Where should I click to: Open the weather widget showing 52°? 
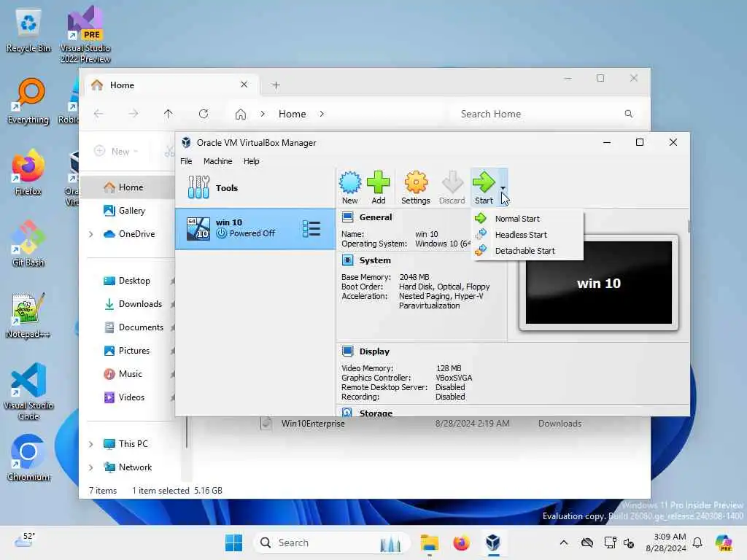point(24,541)
